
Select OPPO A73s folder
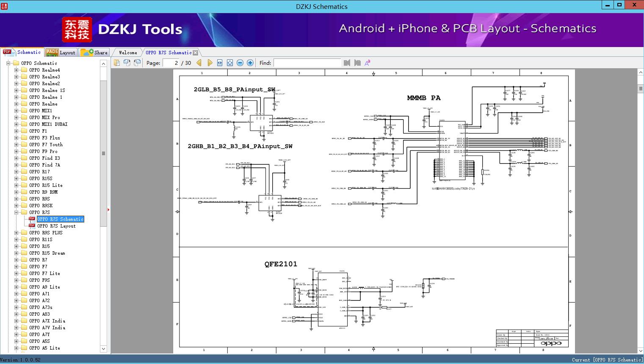pos(41,307)
